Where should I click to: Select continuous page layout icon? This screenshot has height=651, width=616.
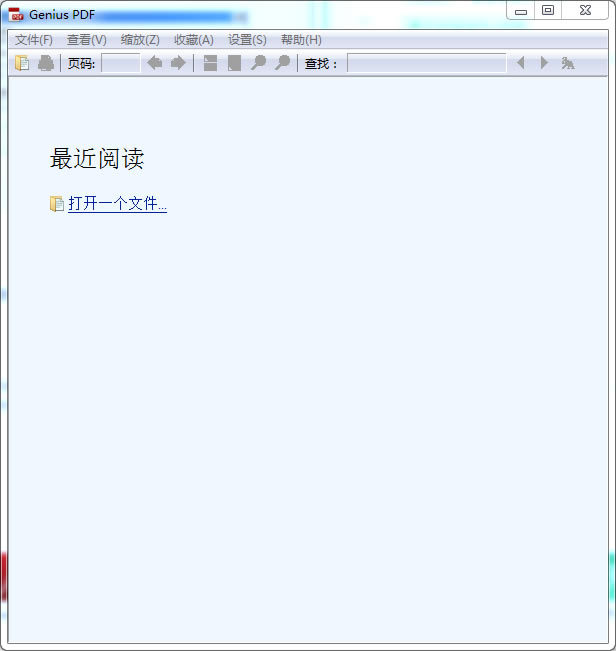pos(210,63)
